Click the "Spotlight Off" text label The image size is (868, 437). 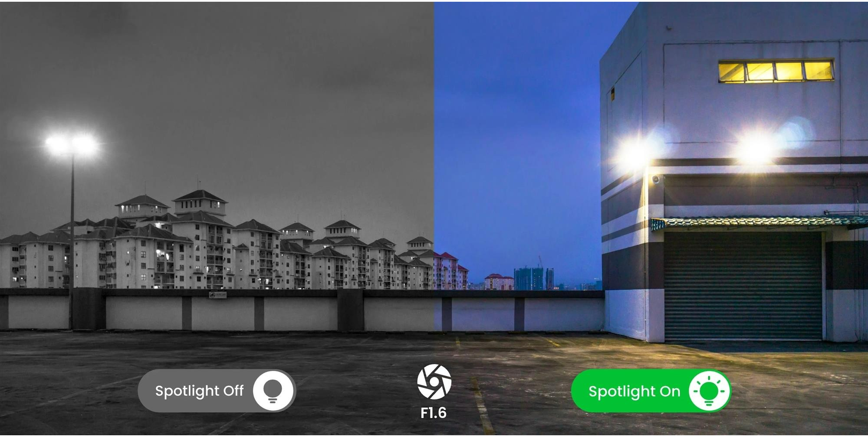pos(199,391)
